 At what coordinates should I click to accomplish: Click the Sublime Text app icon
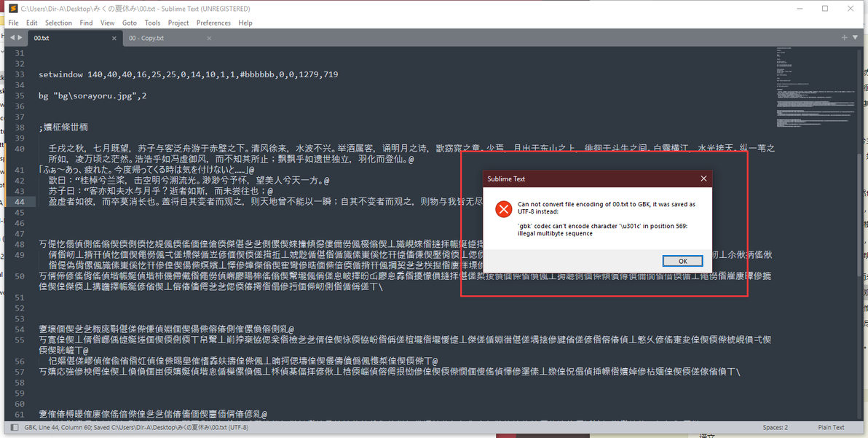pyautogui.click(x=13, y=8)
